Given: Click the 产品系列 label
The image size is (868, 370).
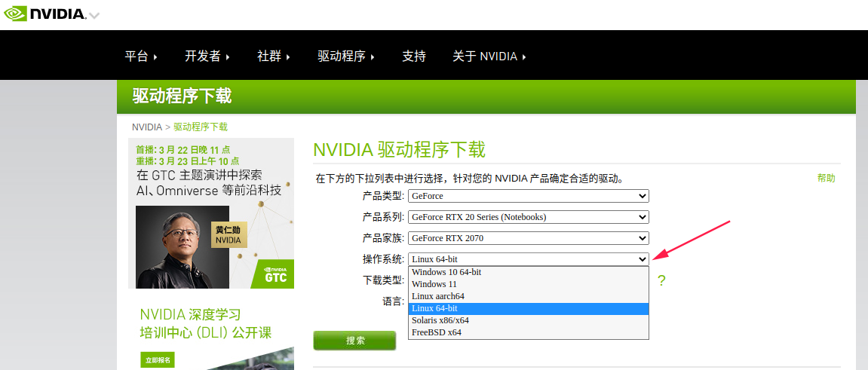Looking at the screenshot, I should [384, 217].
